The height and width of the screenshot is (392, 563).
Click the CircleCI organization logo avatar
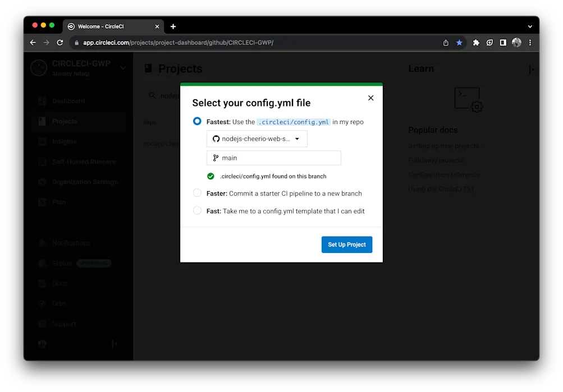[x=39, y=68]
